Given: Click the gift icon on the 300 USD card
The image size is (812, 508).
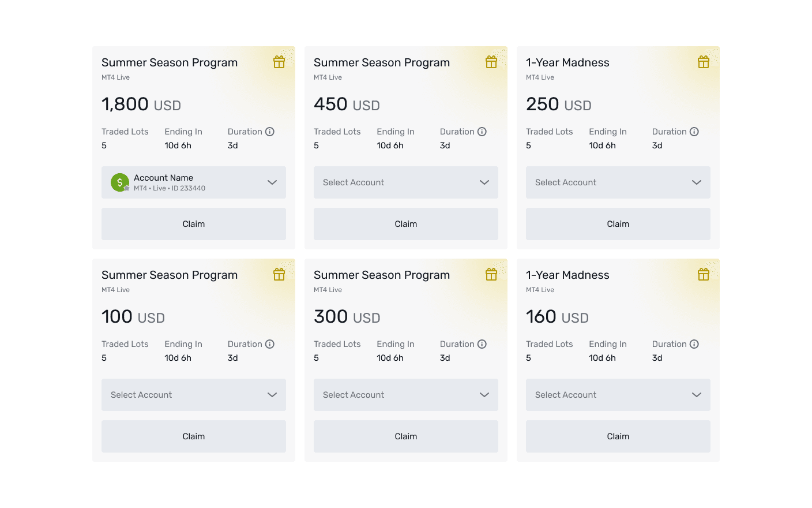Looking at the screenshot, I should pyautogui.click(x=491, y=275).
